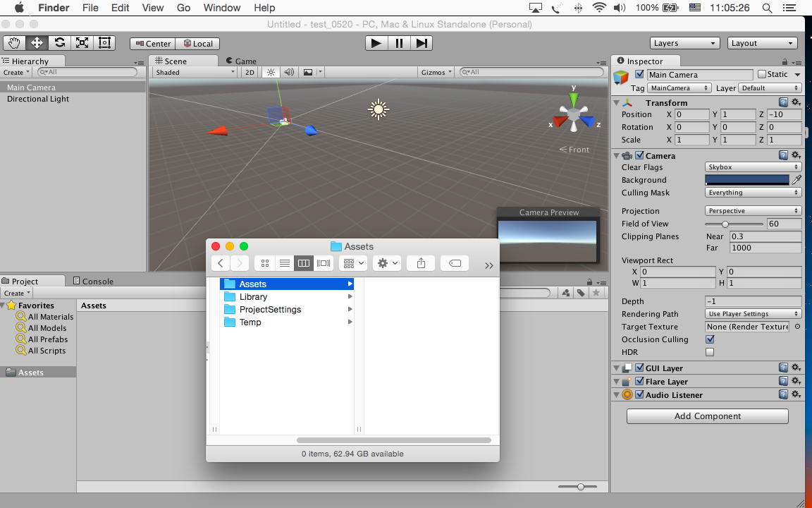
Task: Select the Hand tool in toolbar
Action: click(14, 43)
